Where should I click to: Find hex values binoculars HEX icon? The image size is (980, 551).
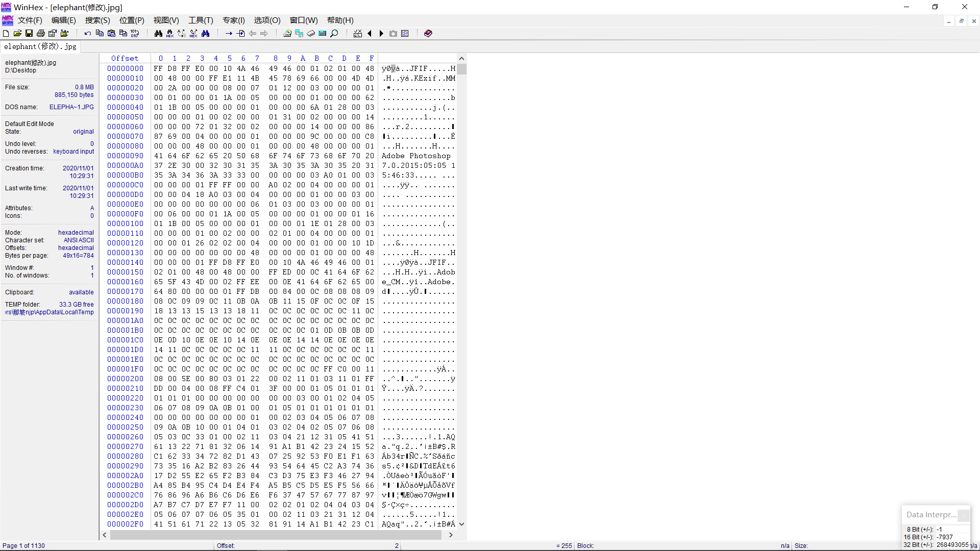170,34
